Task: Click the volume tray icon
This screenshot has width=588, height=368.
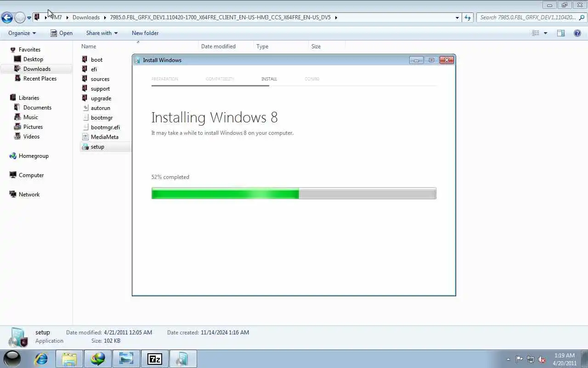Action: [542, 359]
